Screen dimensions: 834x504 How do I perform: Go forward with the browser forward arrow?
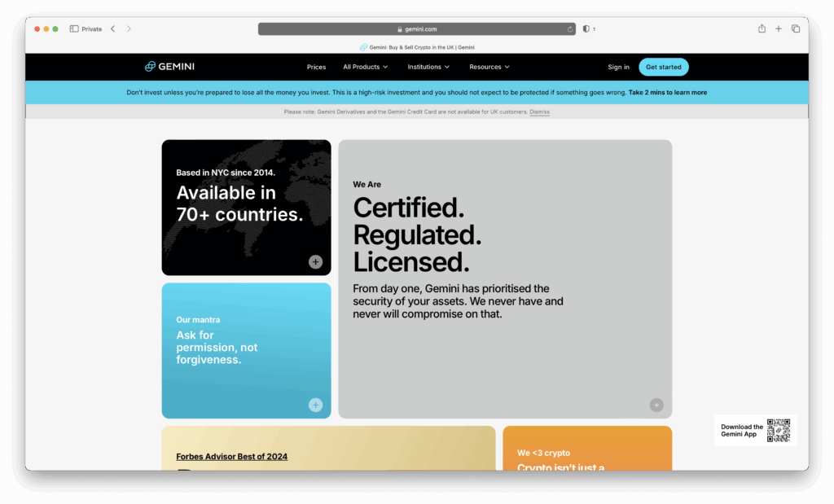129,28
